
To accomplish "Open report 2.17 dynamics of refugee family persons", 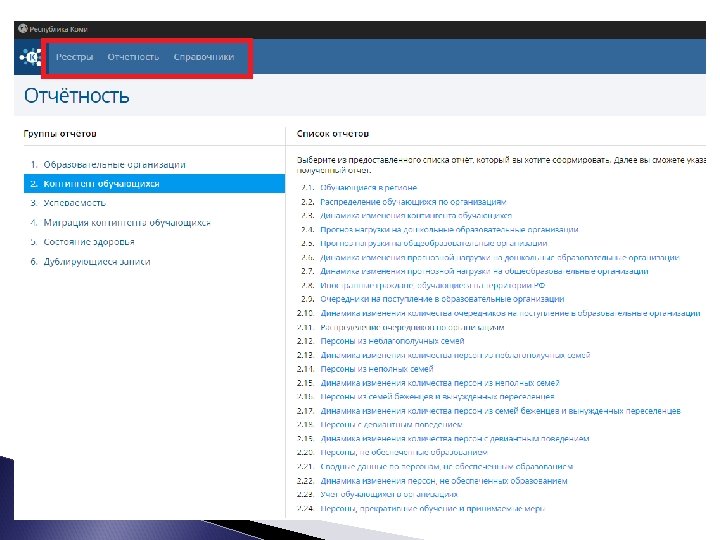I will point(501,411).
